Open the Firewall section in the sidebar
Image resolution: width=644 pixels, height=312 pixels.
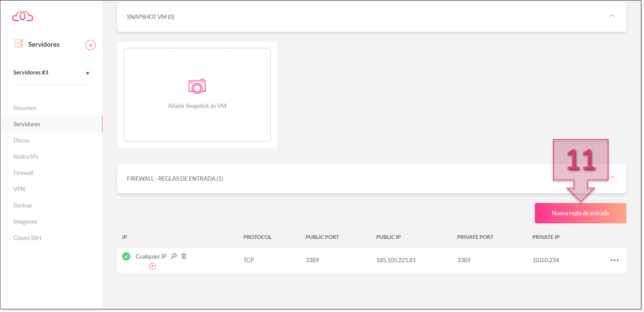coord(23,173)
